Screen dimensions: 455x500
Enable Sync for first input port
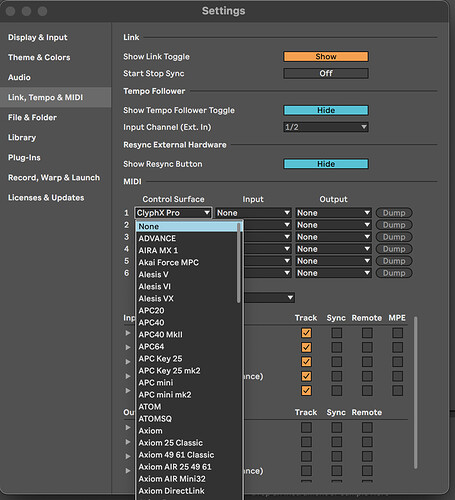(x=337, y=333)
